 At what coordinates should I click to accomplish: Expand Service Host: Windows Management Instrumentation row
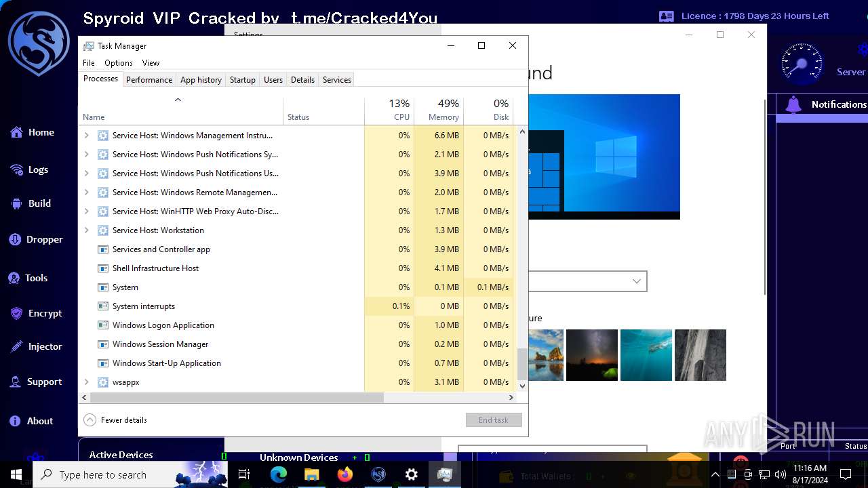[x=86, y=136]
